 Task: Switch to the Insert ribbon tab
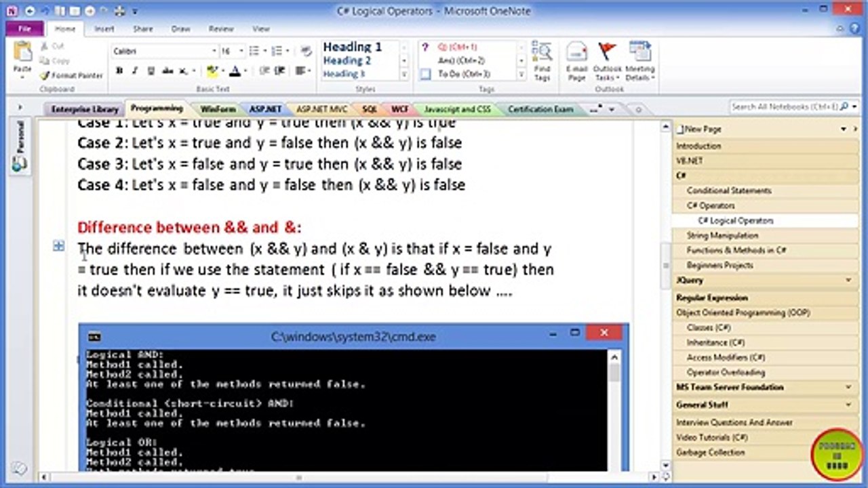[x=104, y=29]
